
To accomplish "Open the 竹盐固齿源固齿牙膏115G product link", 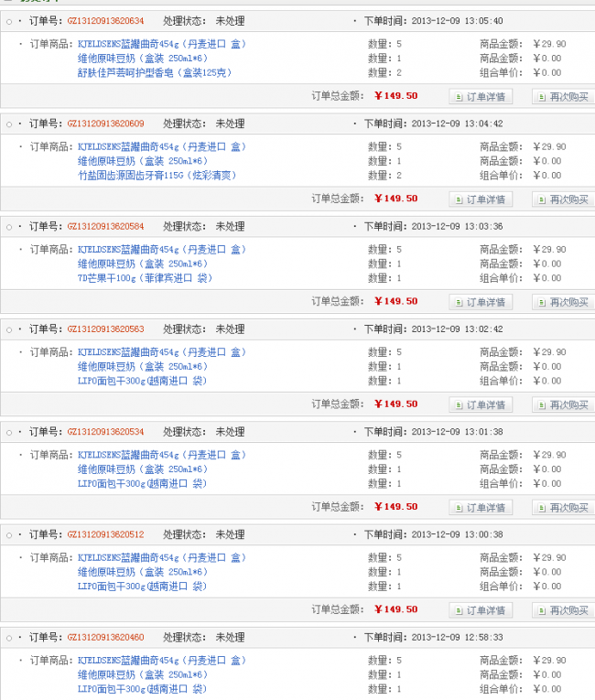I will coord(156,175).
